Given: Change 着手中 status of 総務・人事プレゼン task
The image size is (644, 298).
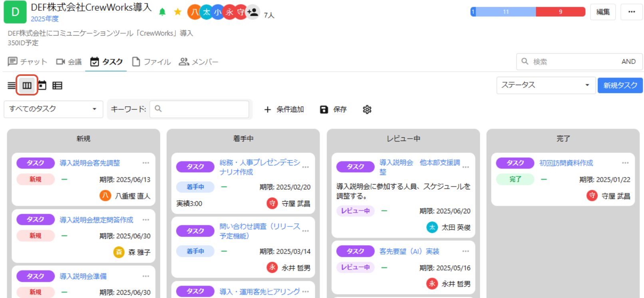Looking at the screenshot, I should [195, 187].
